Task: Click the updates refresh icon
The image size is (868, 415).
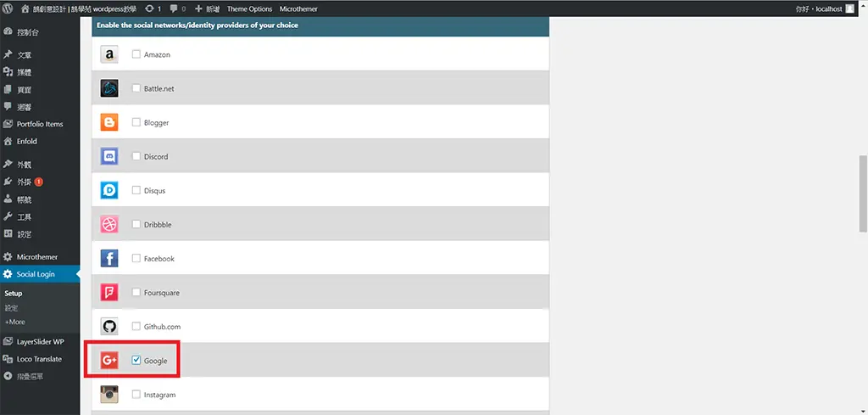Action: tap(149, 8)
